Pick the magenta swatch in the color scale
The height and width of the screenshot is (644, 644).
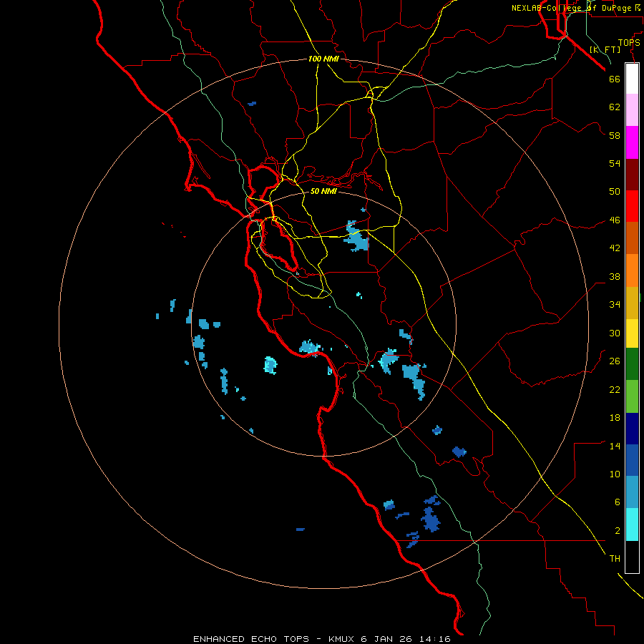point(632,142)
